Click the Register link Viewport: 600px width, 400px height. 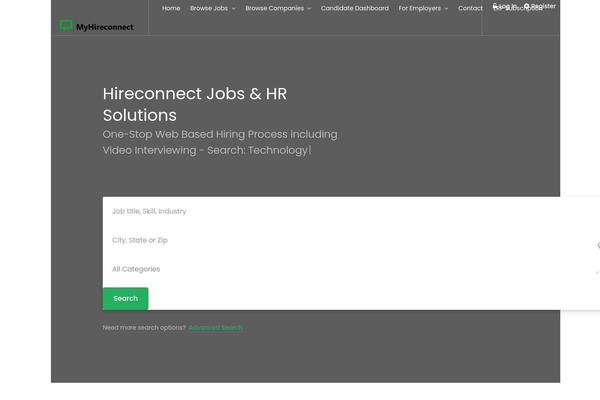coord(540,6)
